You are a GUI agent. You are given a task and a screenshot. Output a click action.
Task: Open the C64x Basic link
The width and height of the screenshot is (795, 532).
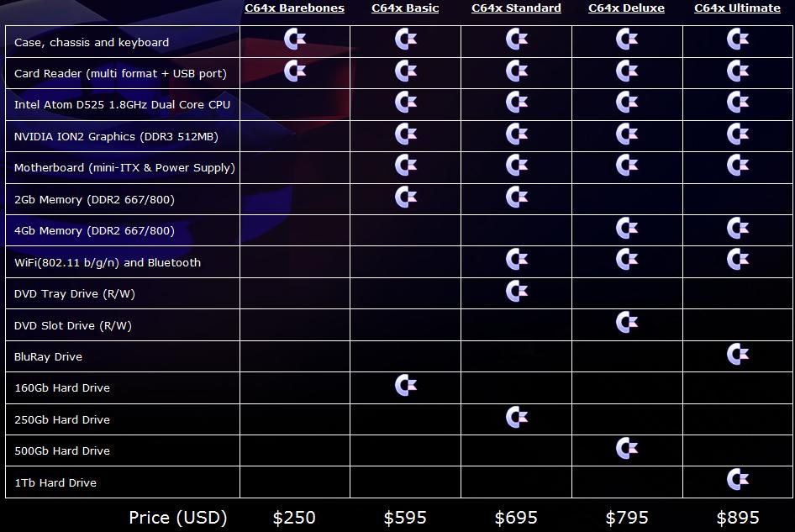[405, 8]
